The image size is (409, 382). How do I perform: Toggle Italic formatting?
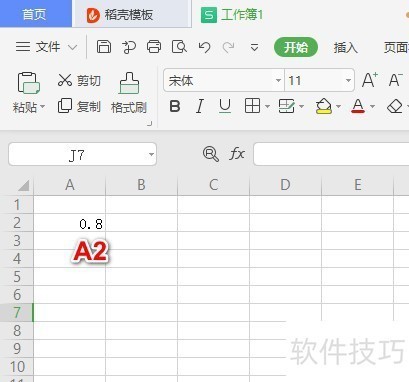coord(200,107)
